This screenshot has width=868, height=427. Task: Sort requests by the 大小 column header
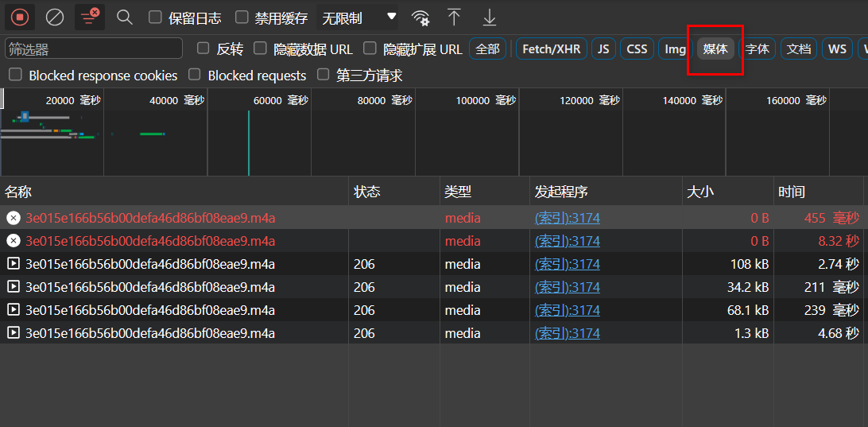[700, 192]
